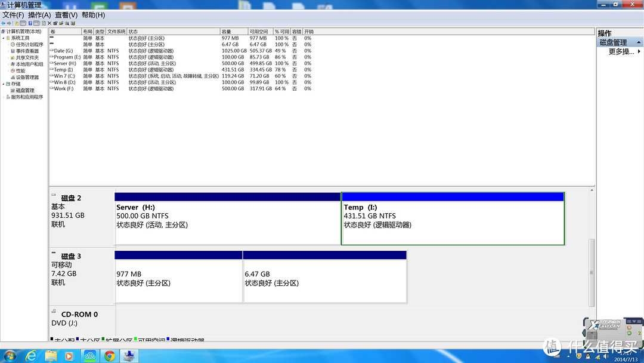
Task: Expand the 服务和应用程序 tree node
Action: pos(3,97)
